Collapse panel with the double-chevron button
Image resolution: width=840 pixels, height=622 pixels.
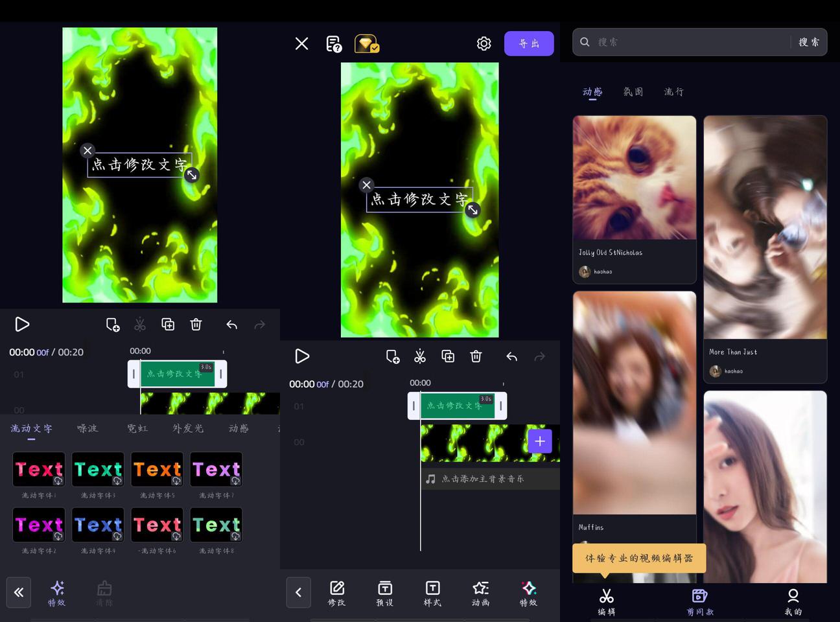[x=19, y=592]
